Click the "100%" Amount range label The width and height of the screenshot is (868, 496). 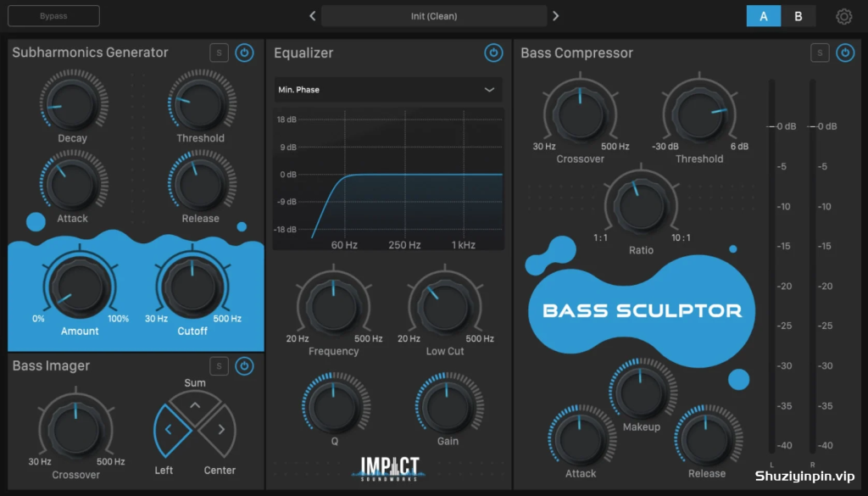[x=118, y=318]
